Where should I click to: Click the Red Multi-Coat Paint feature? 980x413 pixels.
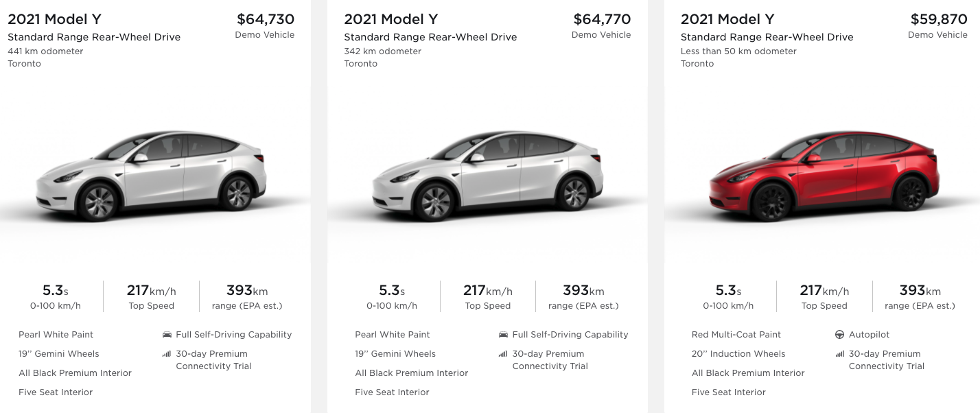coord(736,335)
